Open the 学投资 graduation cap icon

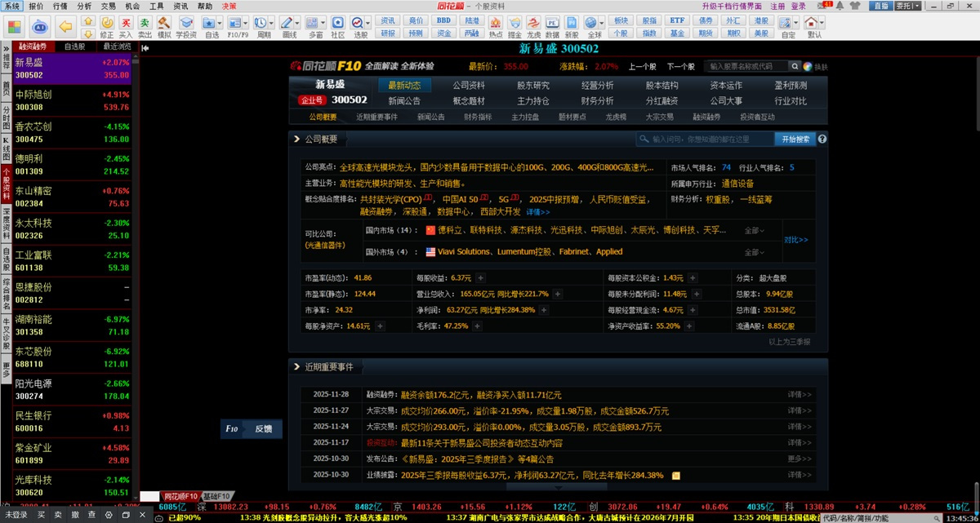coord(186,26)
